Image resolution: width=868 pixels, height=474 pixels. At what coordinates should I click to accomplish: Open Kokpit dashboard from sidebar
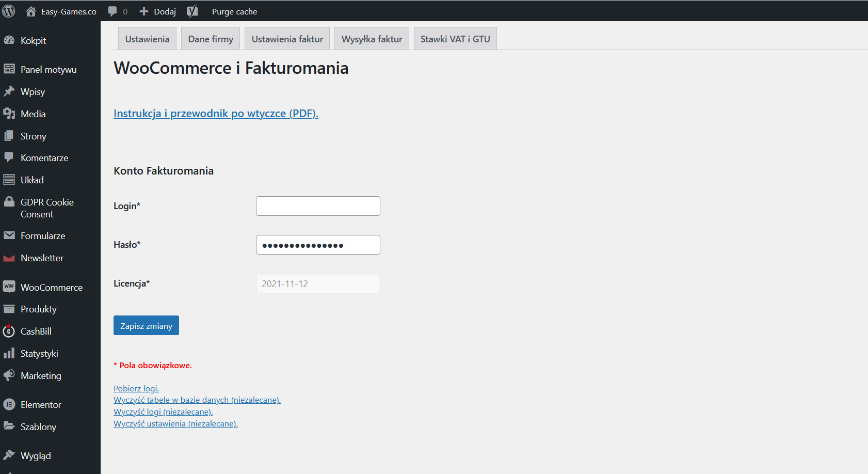click(x=33, y=41)
